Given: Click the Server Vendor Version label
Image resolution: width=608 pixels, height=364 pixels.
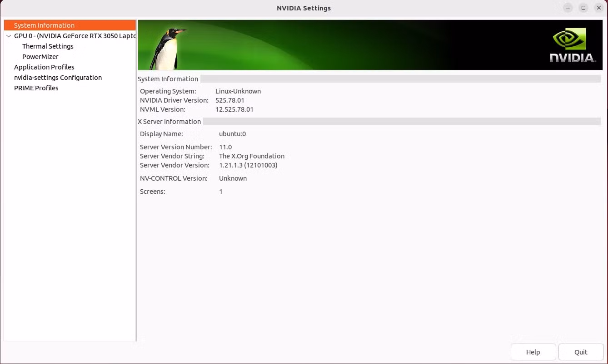Looking at the screenshot, I should (x=174, y=165).
